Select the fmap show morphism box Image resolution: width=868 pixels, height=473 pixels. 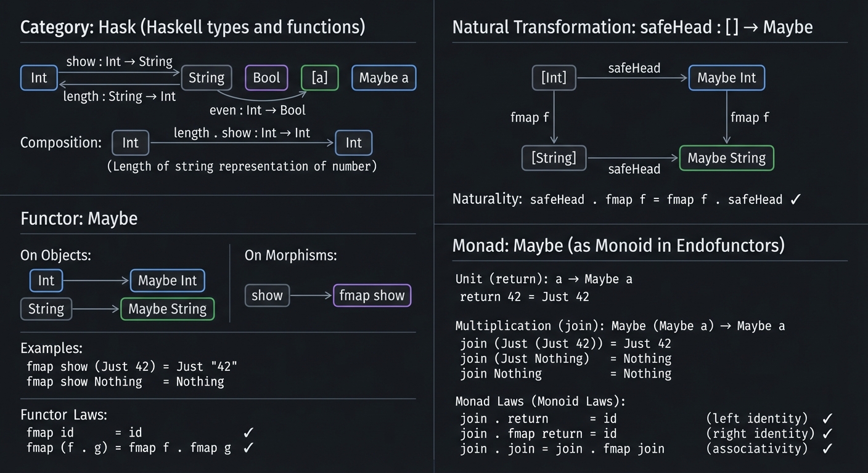pyautogui.click(x=372, y=296)
